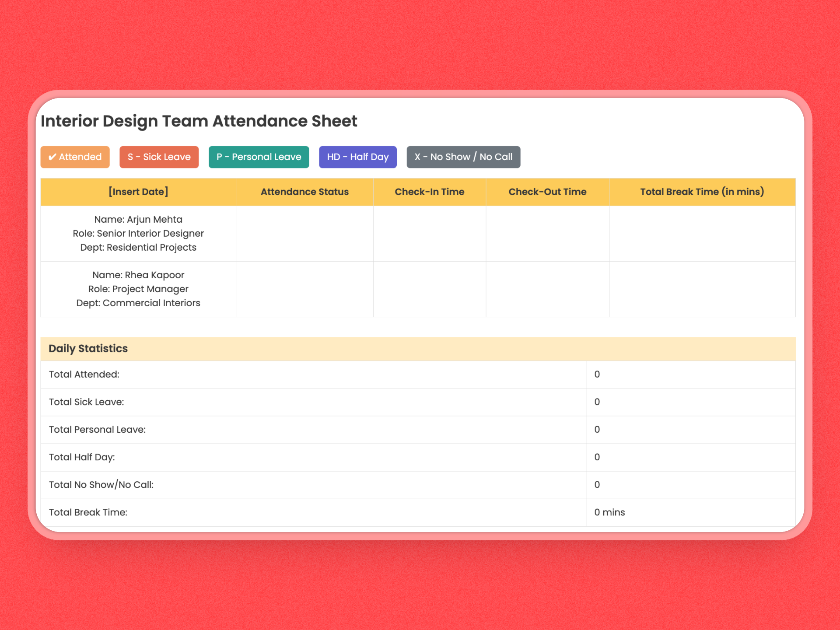Click the Total Attended: label

84,374
